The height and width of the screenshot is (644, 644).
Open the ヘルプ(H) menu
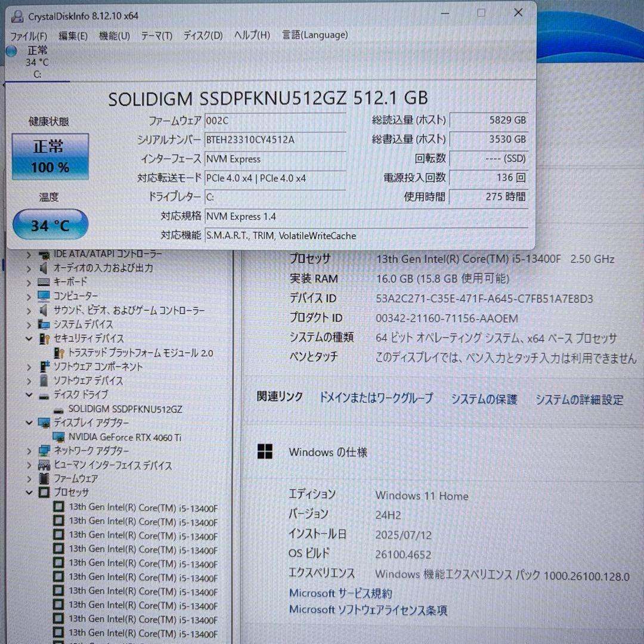(x=252, y=35)
